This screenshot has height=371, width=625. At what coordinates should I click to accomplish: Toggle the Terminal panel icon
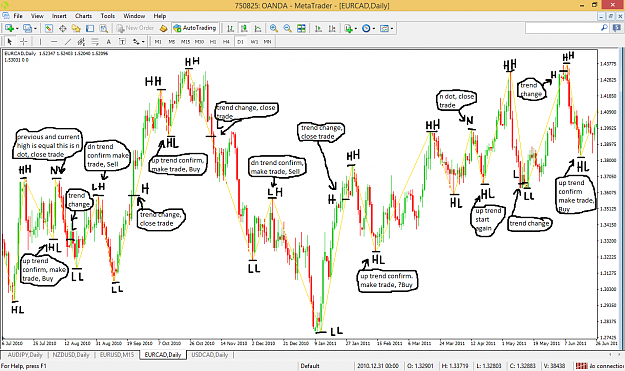[x=90, y=28]
